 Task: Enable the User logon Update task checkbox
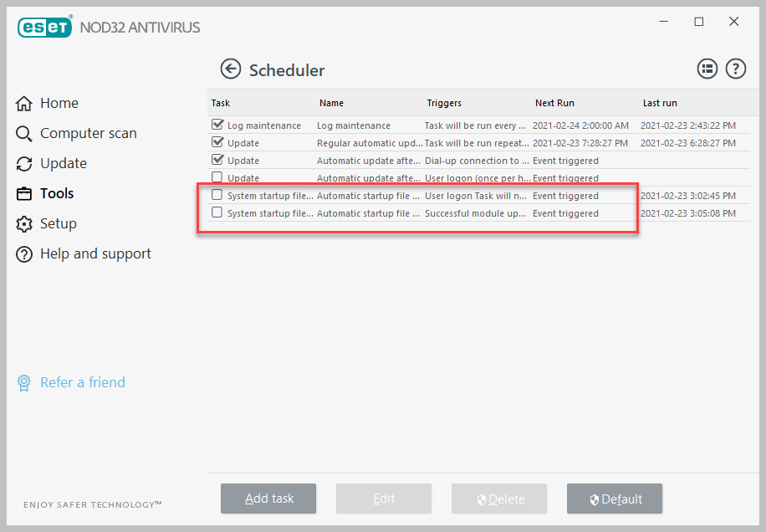click(217, 177)
